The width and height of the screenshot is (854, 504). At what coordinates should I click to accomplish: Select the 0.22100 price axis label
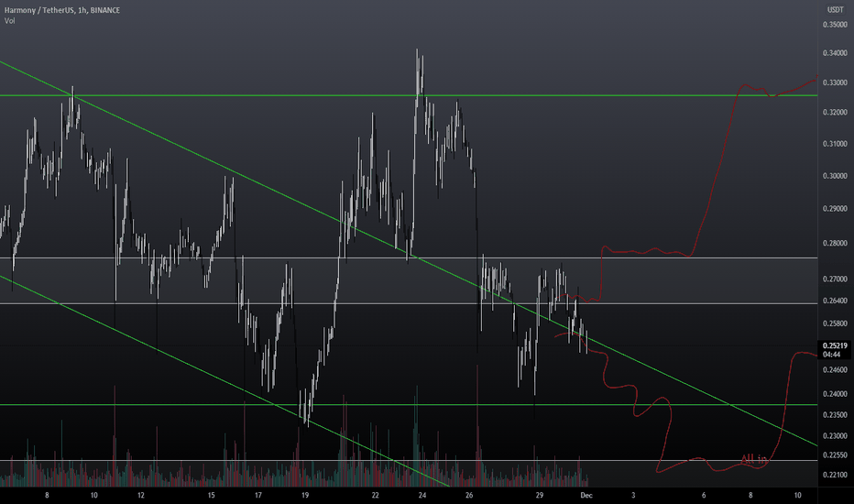835,475
